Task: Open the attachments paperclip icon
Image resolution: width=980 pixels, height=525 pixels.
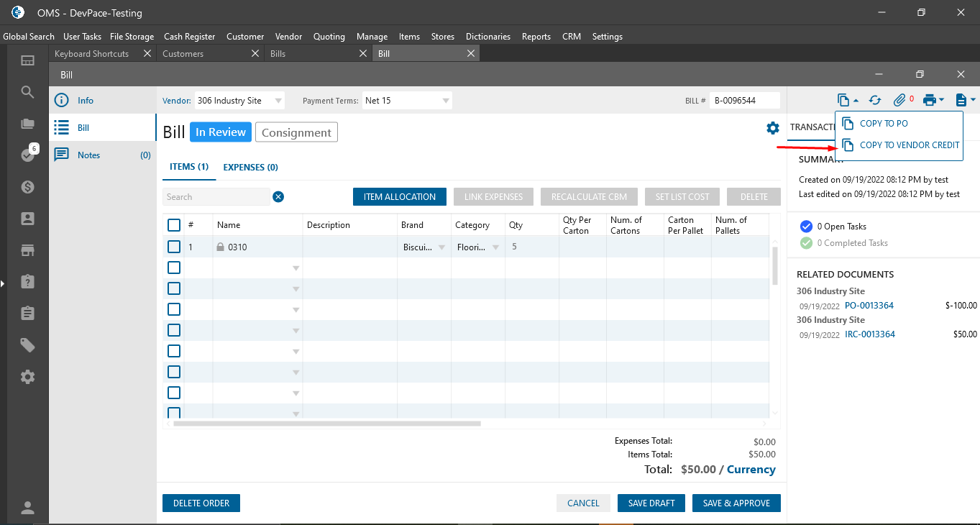Action: (x=899, y=101)
